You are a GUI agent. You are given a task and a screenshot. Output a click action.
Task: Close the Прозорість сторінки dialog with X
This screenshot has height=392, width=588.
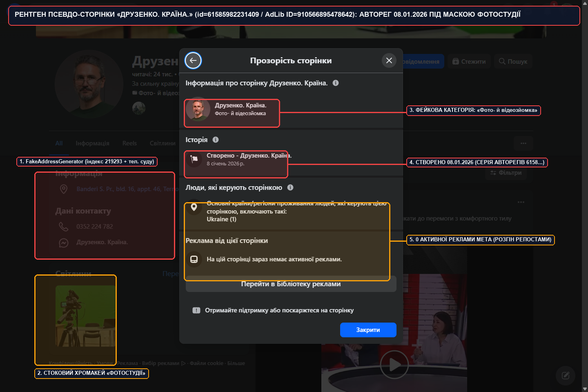pyautogui.click(x=389, y=60)
